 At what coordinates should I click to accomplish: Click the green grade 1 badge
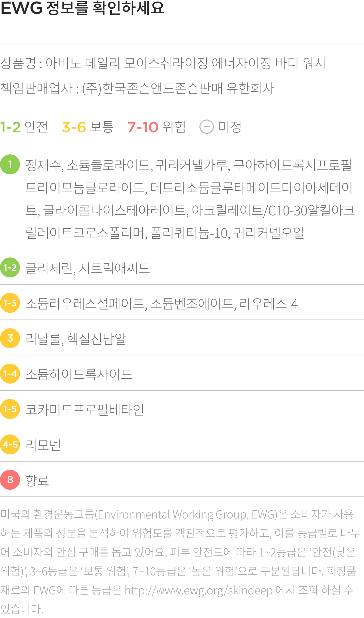click(x=10, y=164)
